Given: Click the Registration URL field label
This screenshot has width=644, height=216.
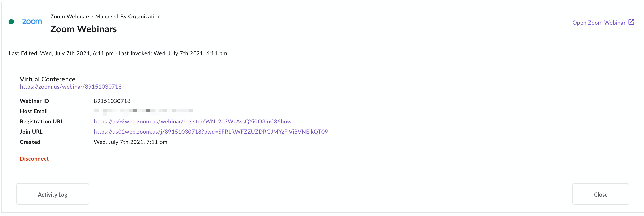Looking at the screenshot, I should click(x=42, y=122).
